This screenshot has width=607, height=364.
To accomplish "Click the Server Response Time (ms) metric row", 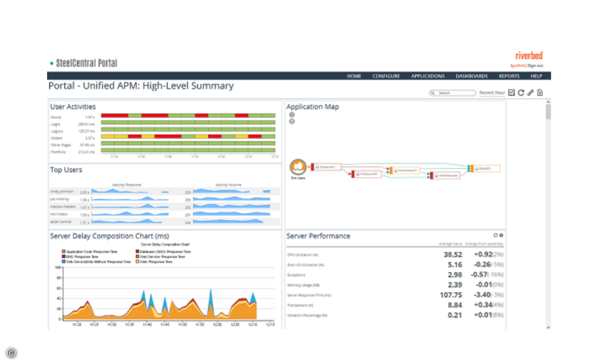I will (x=396, y=295).
